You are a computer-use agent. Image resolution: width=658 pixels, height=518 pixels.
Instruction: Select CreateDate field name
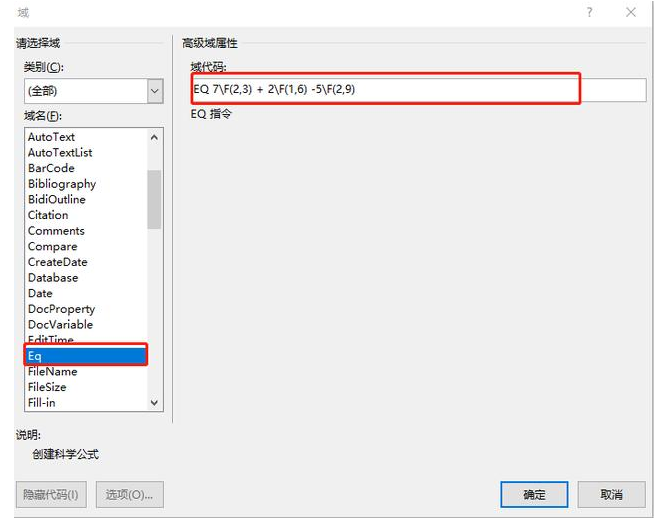click(x=58, y=262)
